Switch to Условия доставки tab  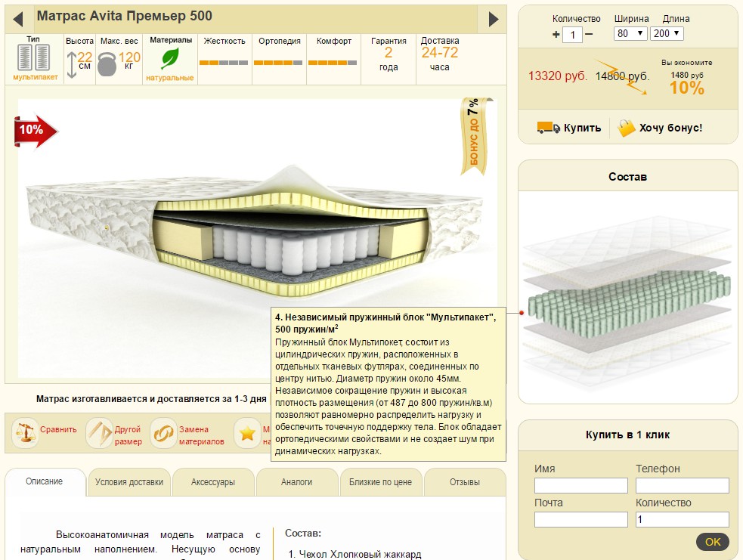pyautogui.click(x=129, y=482)
